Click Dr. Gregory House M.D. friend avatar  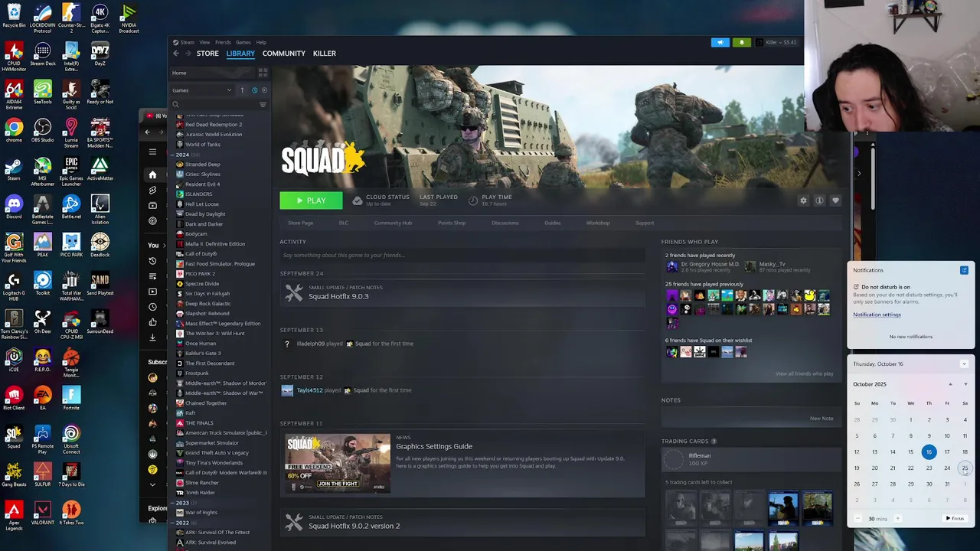point(672,266)
